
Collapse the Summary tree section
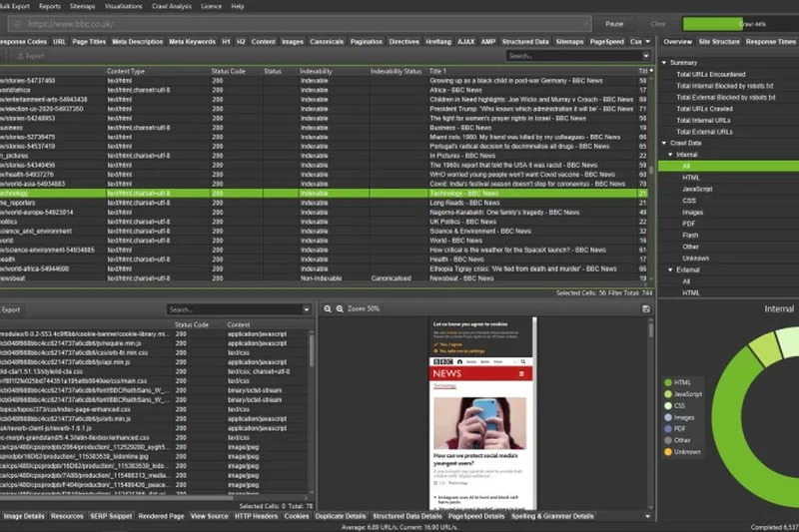(x=665, y=62)
